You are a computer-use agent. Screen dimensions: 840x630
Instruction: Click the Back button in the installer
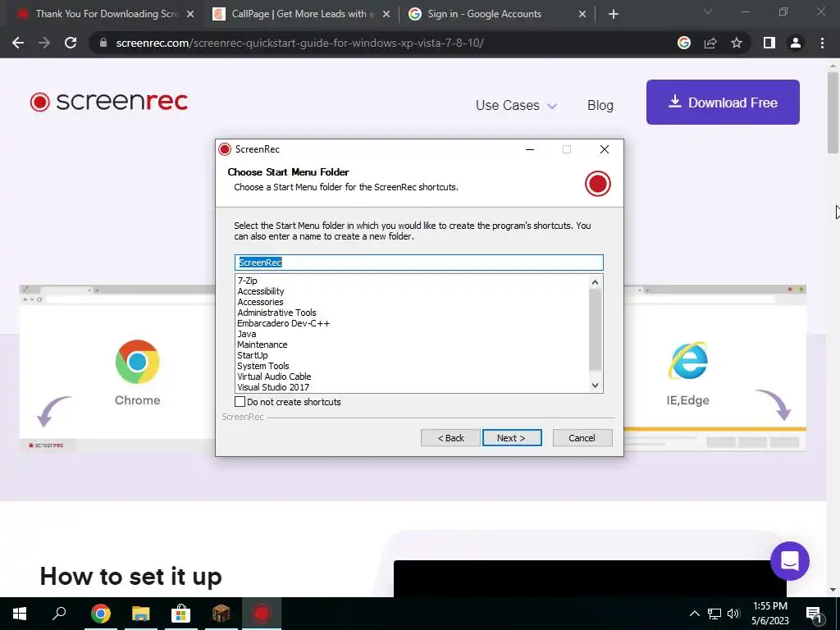[x=450, y=438]
